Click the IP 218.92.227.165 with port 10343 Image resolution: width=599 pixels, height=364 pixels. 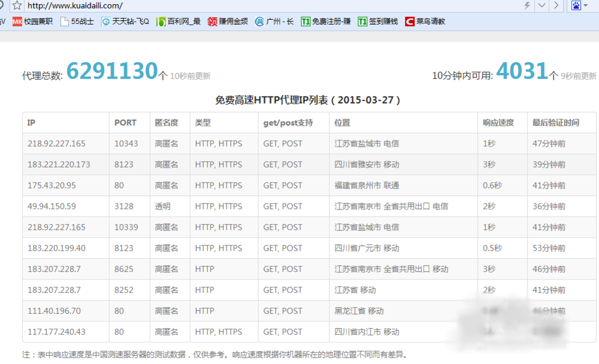[56, 144]
